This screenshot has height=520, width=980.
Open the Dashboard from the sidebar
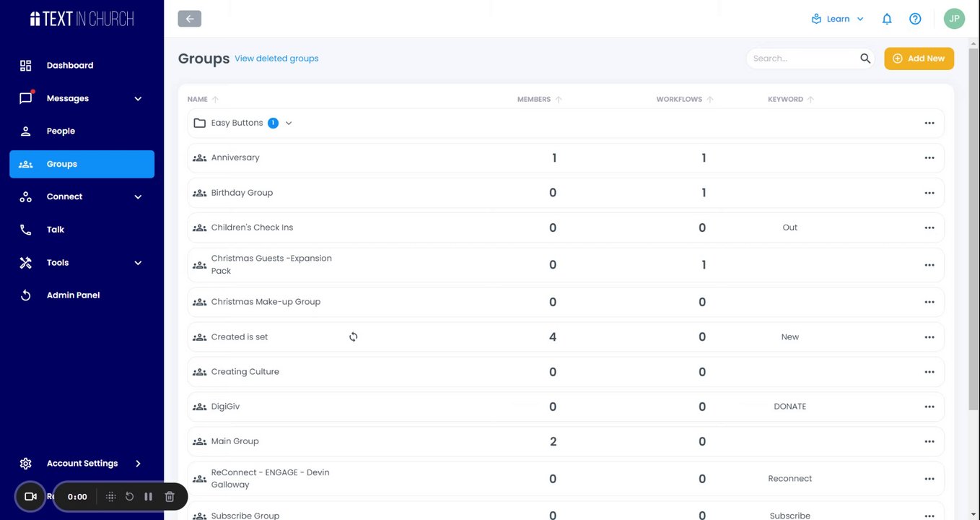point(69,66)
